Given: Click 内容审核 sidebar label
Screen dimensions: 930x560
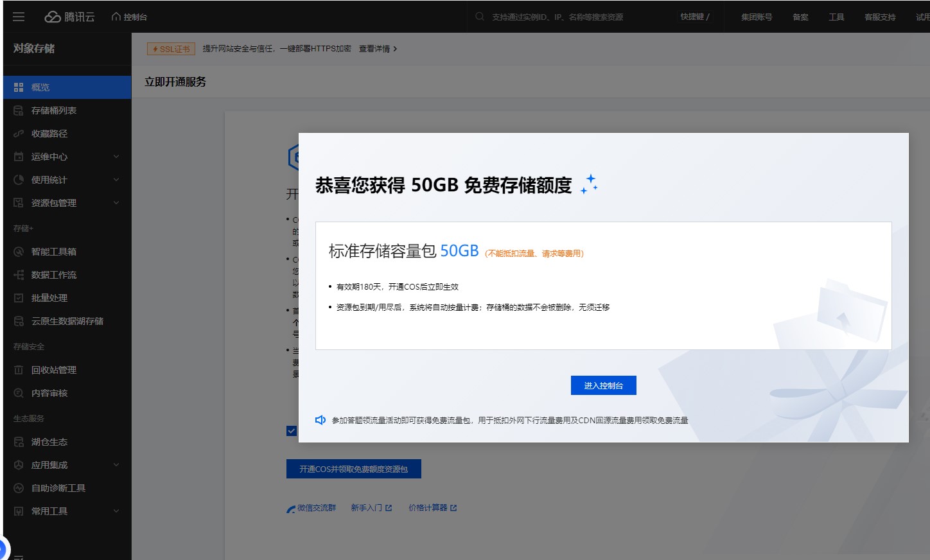Looking at the screenshot, I should 49,393.
